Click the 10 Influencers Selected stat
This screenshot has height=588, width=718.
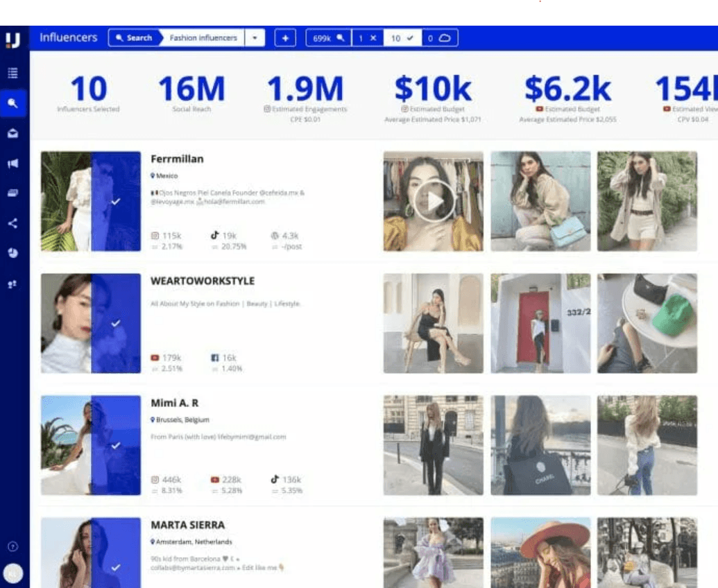tap(88, 95)
